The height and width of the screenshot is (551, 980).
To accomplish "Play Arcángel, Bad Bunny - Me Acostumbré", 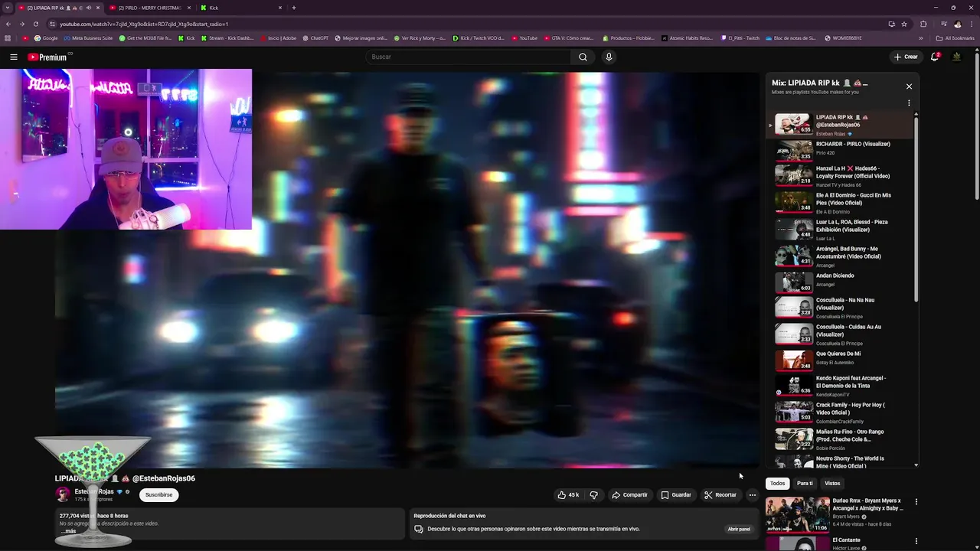I will pyautogui.click(x=842, y=256).
